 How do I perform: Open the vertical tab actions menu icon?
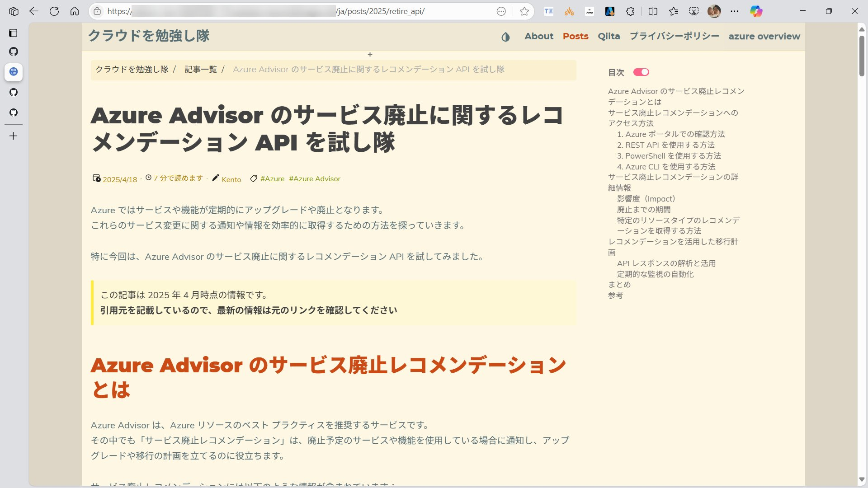click(x=14, y=33)
